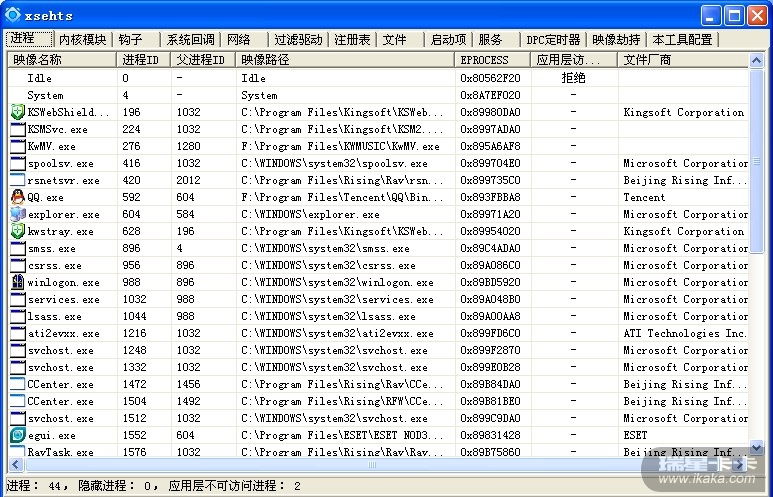Click the horizontal scrollbar left arrow
This screenshot has height=497, width=773.
tap(16, 464)
